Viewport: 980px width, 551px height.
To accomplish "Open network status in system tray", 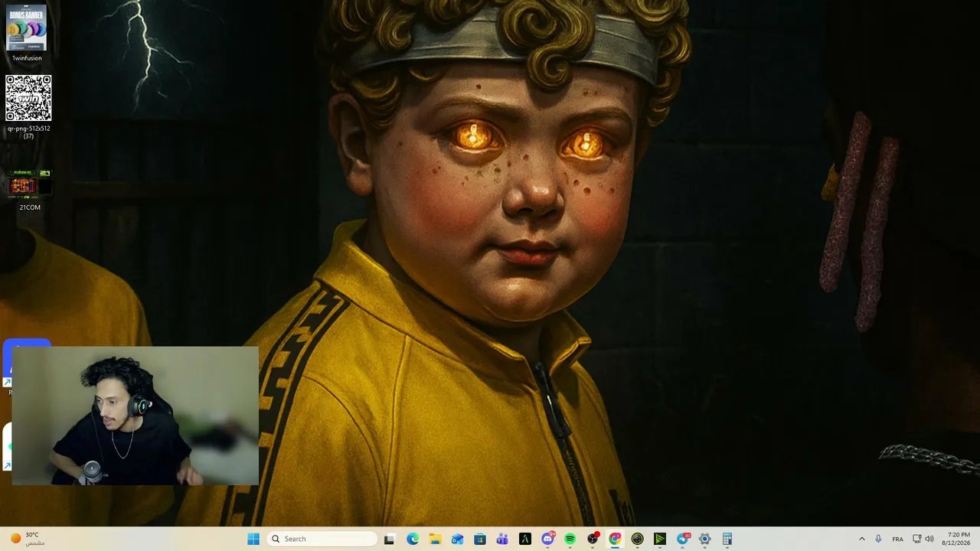I will pyautogui.click(x=917, y=539).
